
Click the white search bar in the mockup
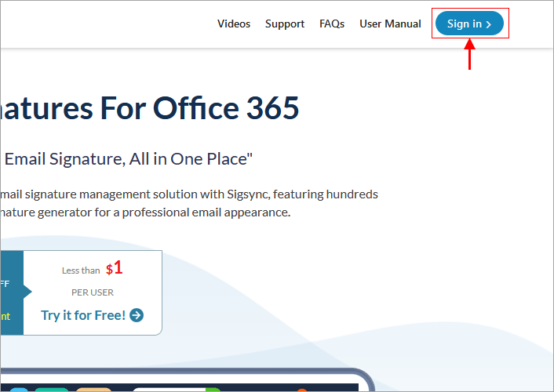(x=169, y=389)
